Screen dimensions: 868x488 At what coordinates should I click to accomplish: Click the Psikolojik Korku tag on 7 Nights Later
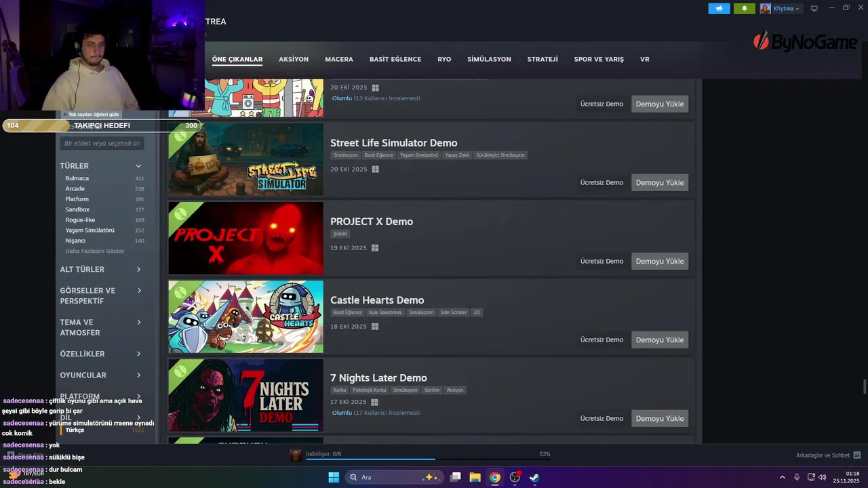[370, 390]
